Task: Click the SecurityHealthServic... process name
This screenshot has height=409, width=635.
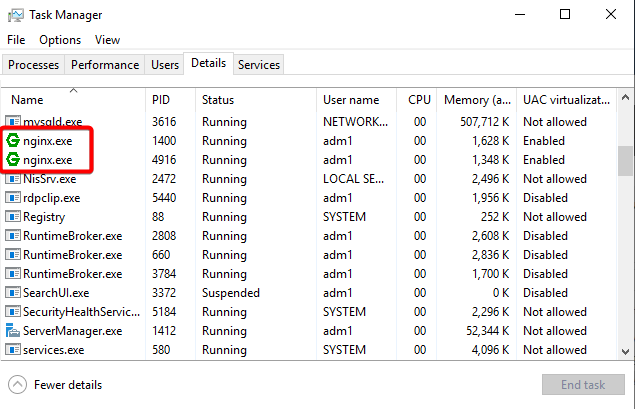Action: click(81, 312)
